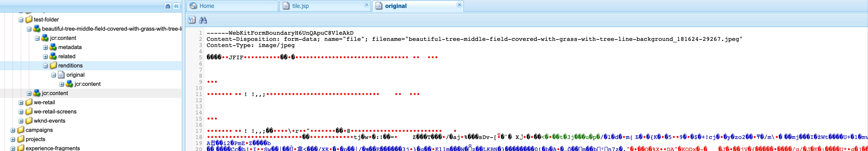868x151 pixels.
Task: Collapse the original rendition node
Action: coord(53,75)
